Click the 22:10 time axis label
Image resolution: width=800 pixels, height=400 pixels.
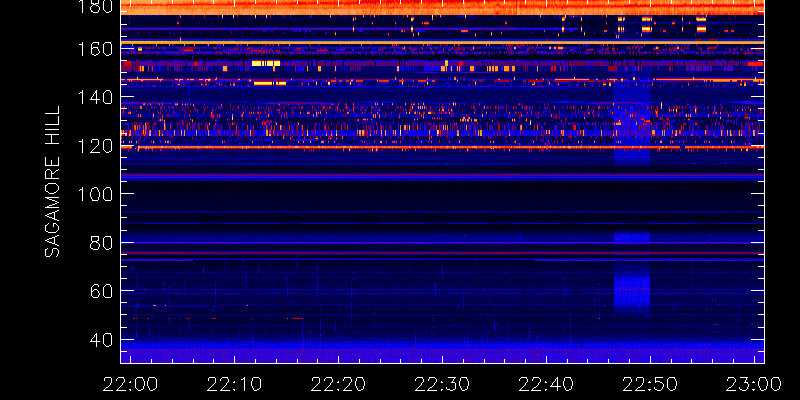[235, 384]
